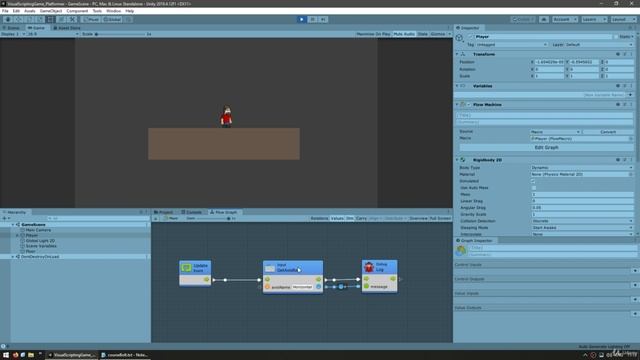The height and width of the screenshot is (360, 640).
Task: Adjust the Flow Graph Zoom slider
Action: [214, 218]
